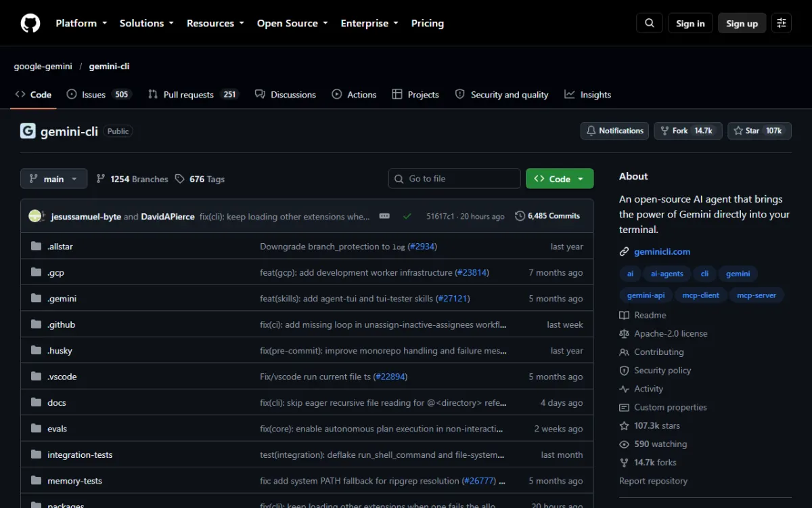Visit the geminicli.com website link

coord(662,251)
